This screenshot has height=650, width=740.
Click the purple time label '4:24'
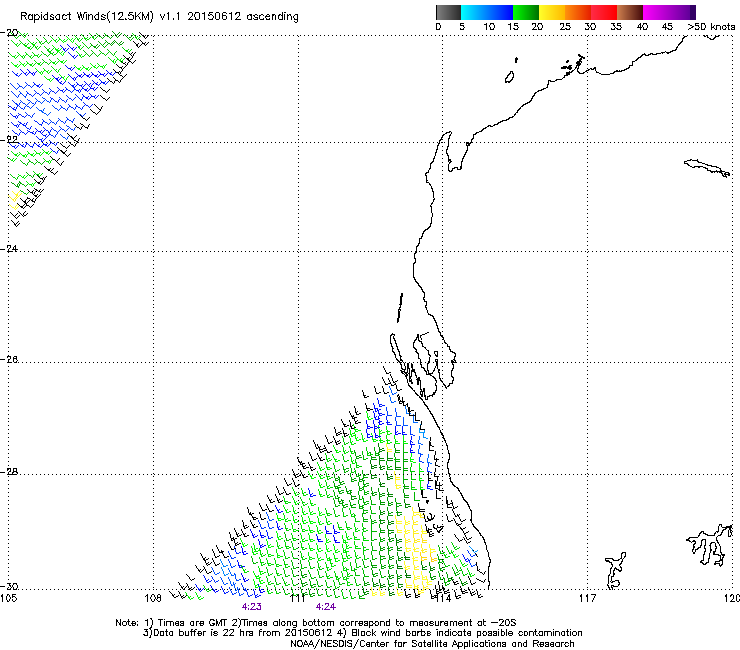[x=326, y=607]
